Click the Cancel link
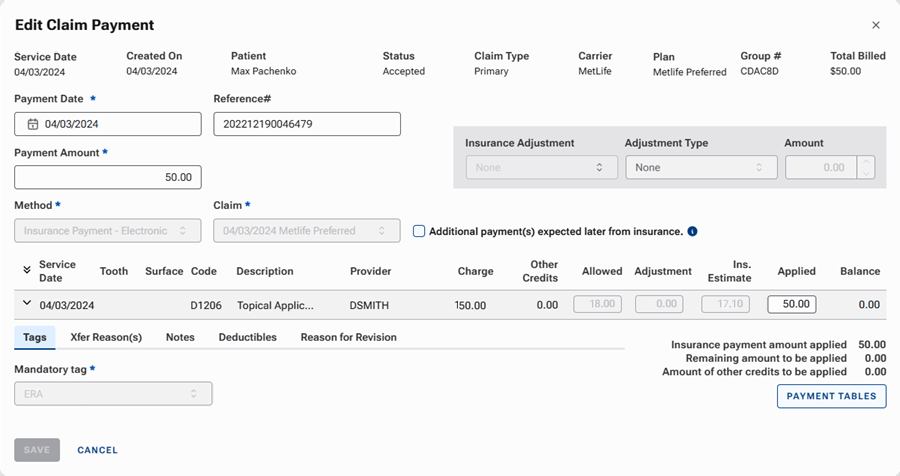Screen dimensions: 900x476 (97, 450)
